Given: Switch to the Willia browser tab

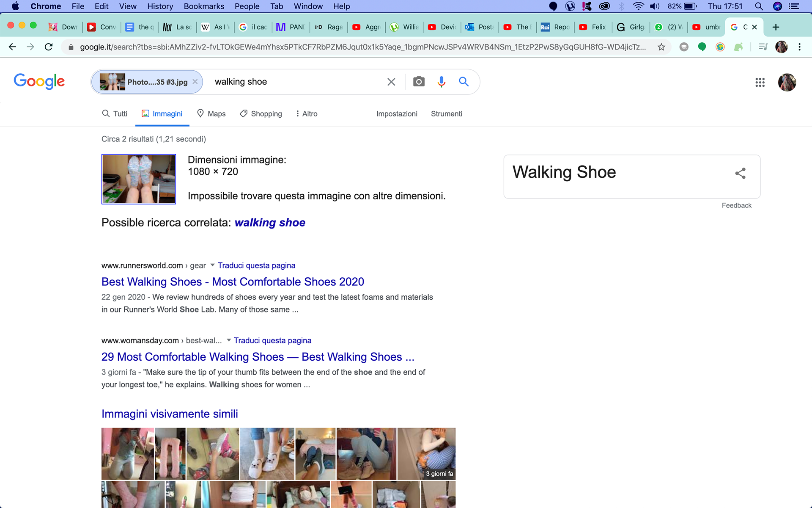Looking at the screenshot, I should point(404,27).
